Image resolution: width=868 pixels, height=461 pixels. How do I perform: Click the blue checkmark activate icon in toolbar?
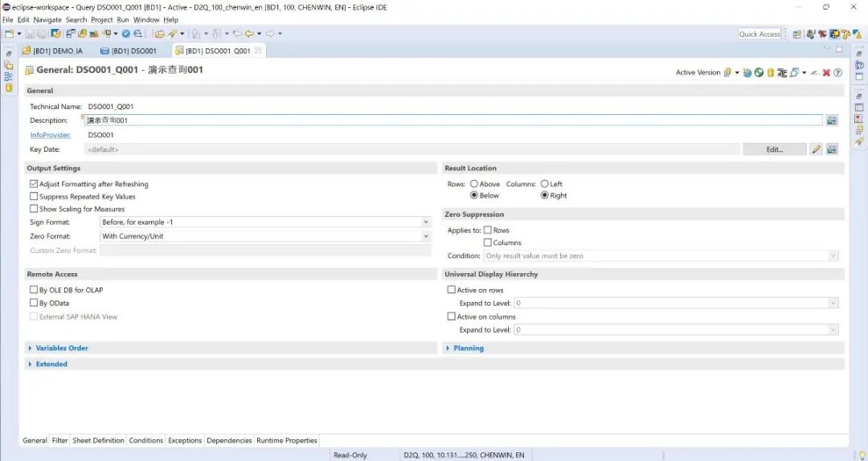125,34
